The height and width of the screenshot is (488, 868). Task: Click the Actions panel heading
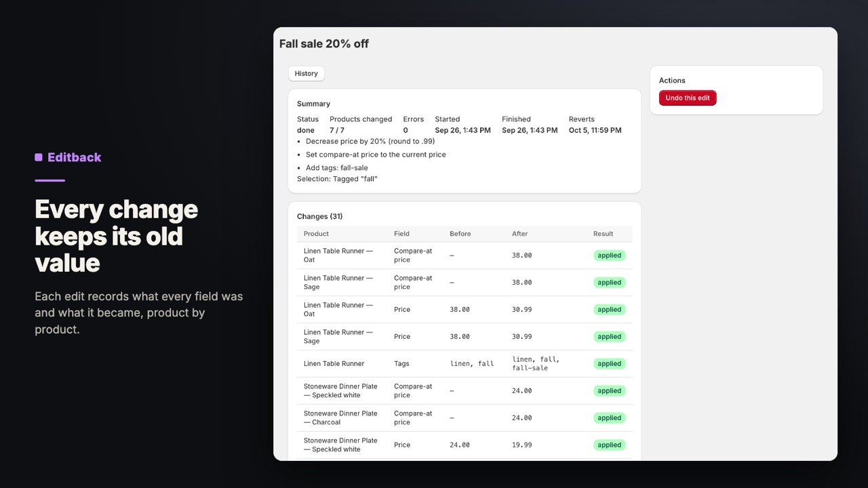(672, 81)
